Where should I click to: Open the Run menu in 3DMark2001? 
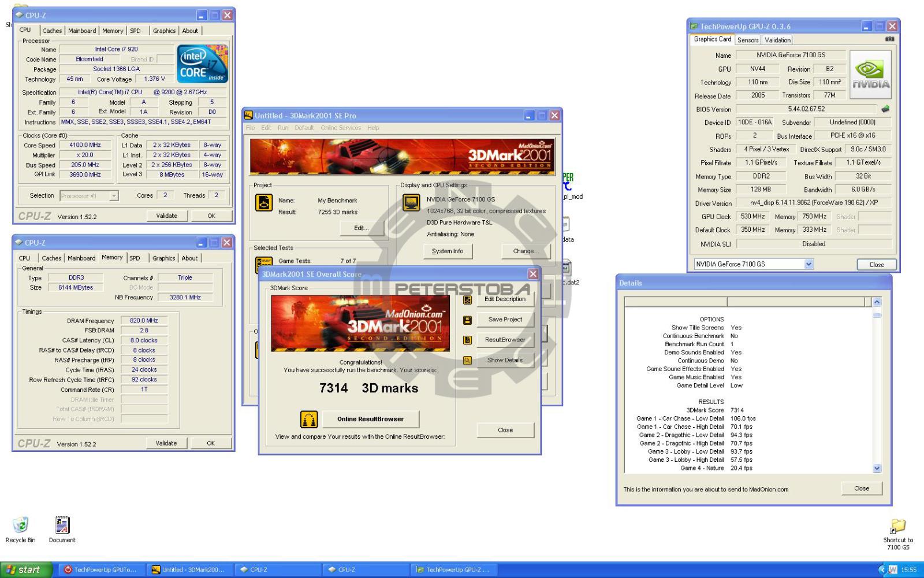[x=283, y=128]
